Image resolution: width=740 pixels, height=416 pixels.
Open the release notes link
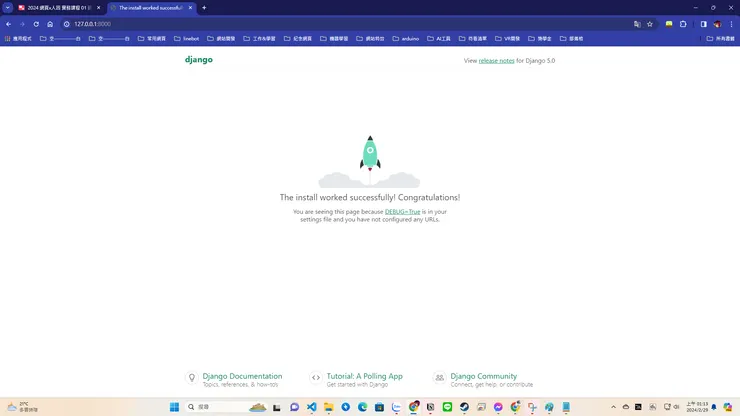[x=496, y=60]
